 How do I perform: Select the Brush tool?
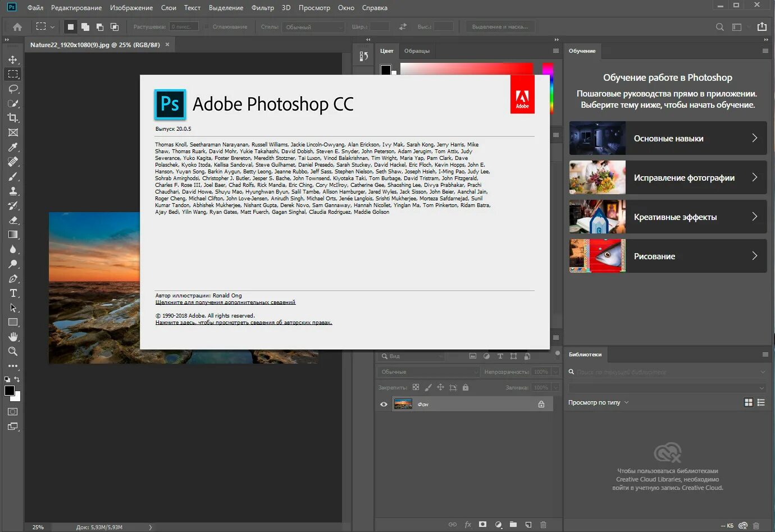tap(13, 176)
